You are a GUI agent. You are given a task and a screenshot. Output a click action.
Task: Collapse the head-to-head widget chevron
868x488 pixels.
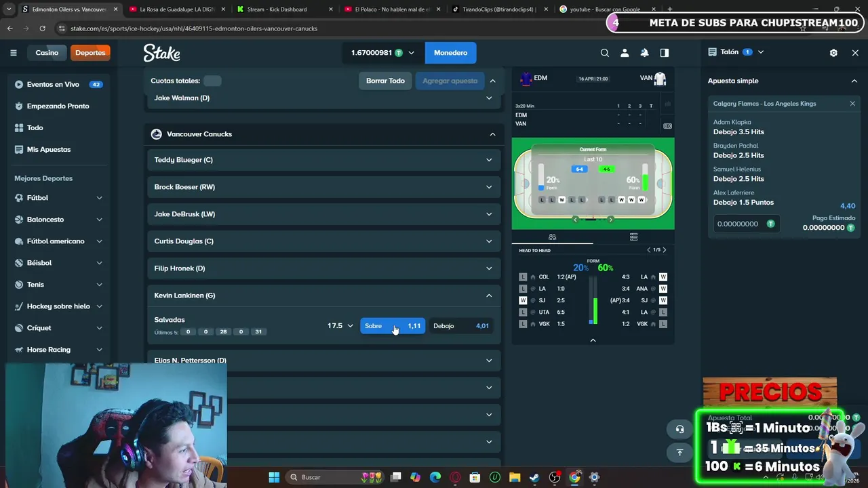[593, 340]
